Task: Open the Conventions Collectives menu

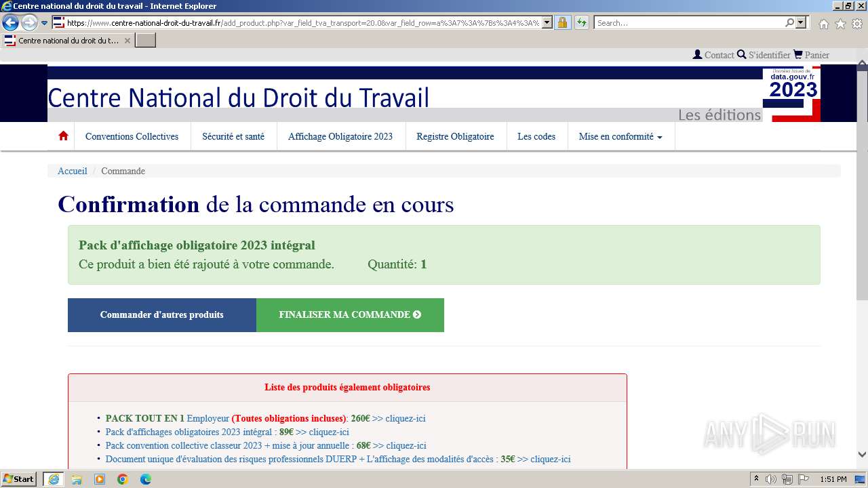Action: 132,136
